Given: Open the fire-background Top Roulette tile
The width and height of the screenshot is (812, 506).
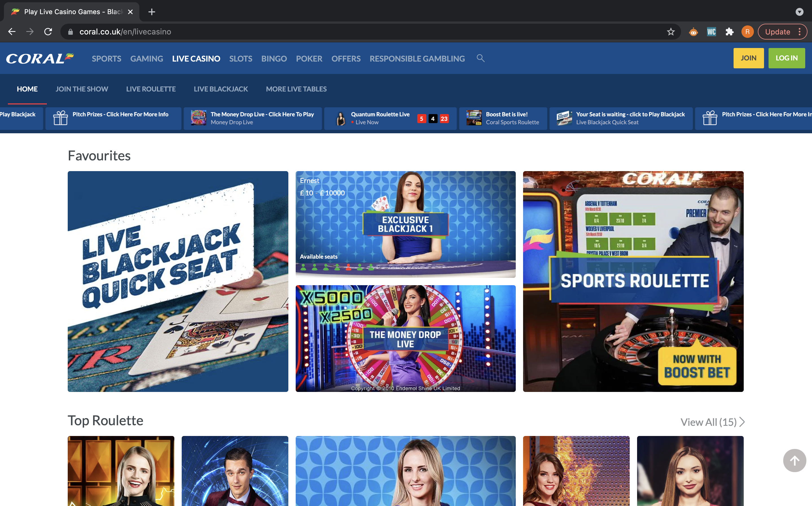Looking at the screenshot, I should coord(576,471).
